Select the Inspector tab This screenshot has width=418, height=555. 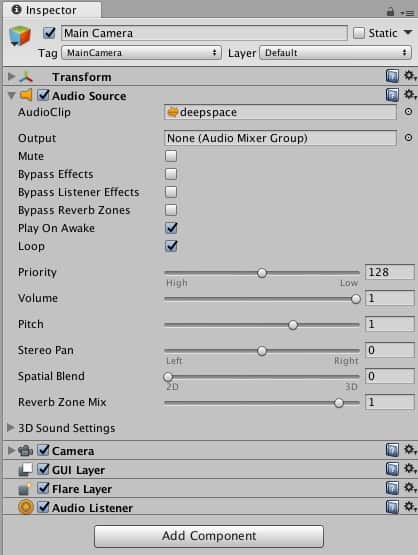52,10
